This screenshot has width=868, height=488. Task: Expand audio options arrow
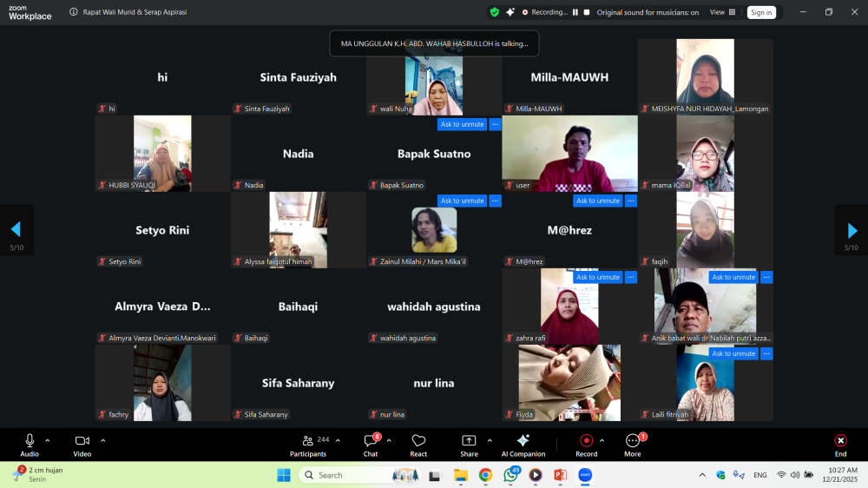[48, 441]
